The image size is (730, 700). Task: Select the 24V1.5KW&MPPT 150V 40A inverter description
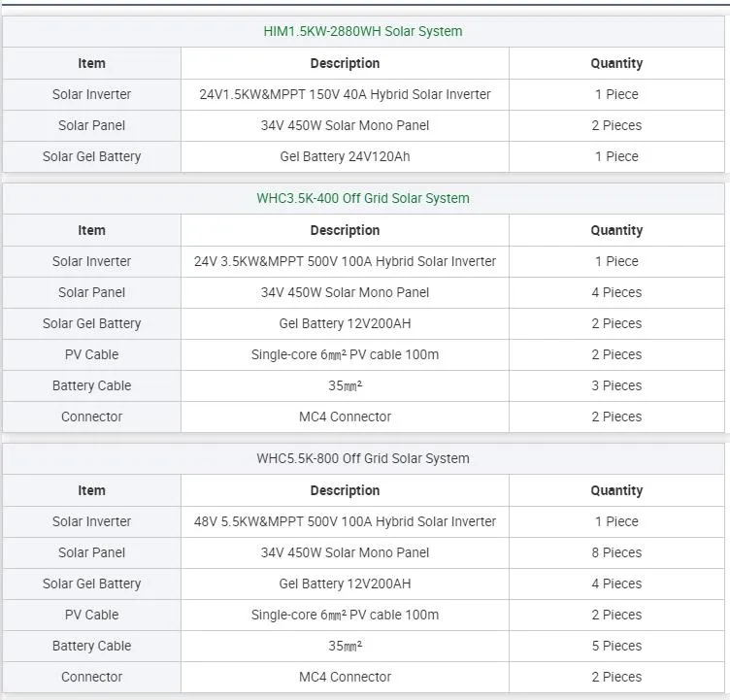point(345,94)
